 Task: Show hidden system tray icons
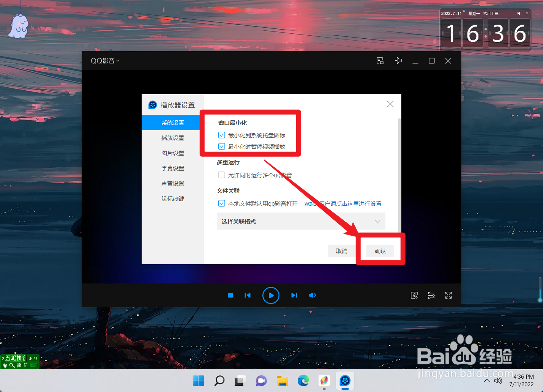[x=487, y=381]
